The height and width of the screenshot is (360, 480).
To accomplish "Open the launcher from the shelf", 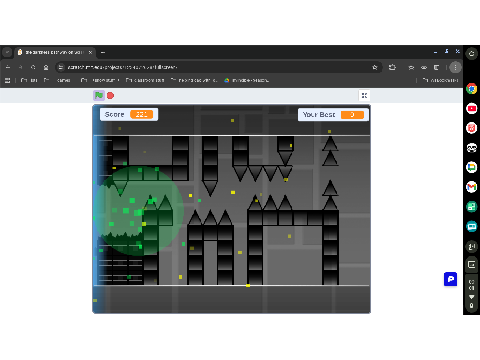I will 471,53.
